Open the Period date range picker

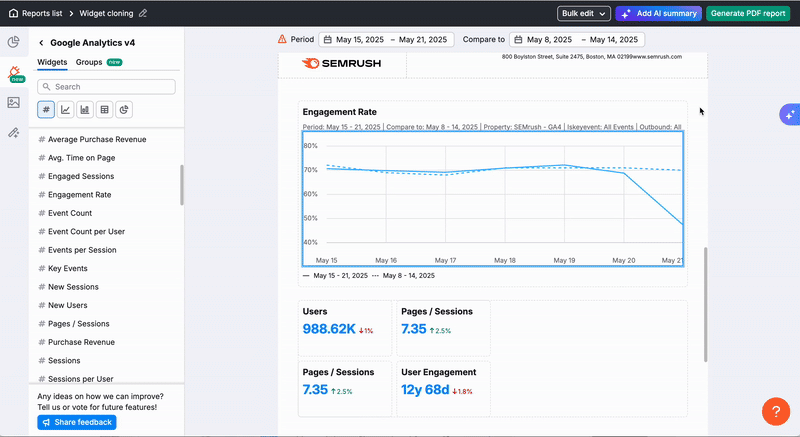point(386,40)
